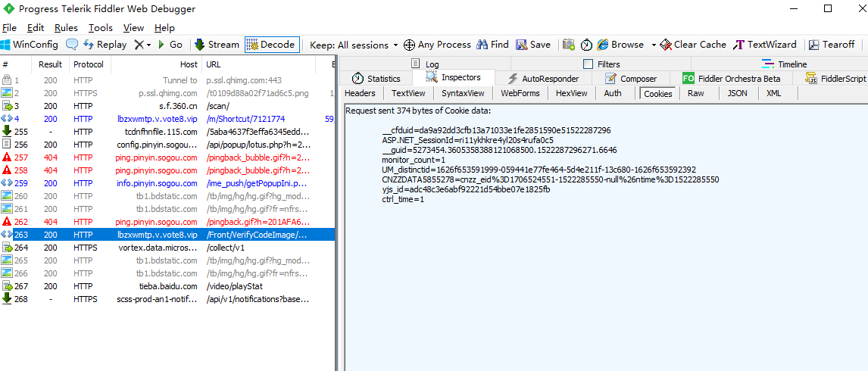868x371 pixels.
Task: Open the Tools menu
Action: tap(100, 28)
